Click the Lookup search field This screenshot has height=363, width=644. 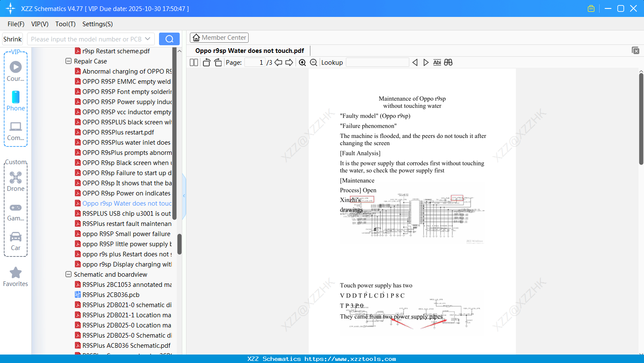[378, 62]
